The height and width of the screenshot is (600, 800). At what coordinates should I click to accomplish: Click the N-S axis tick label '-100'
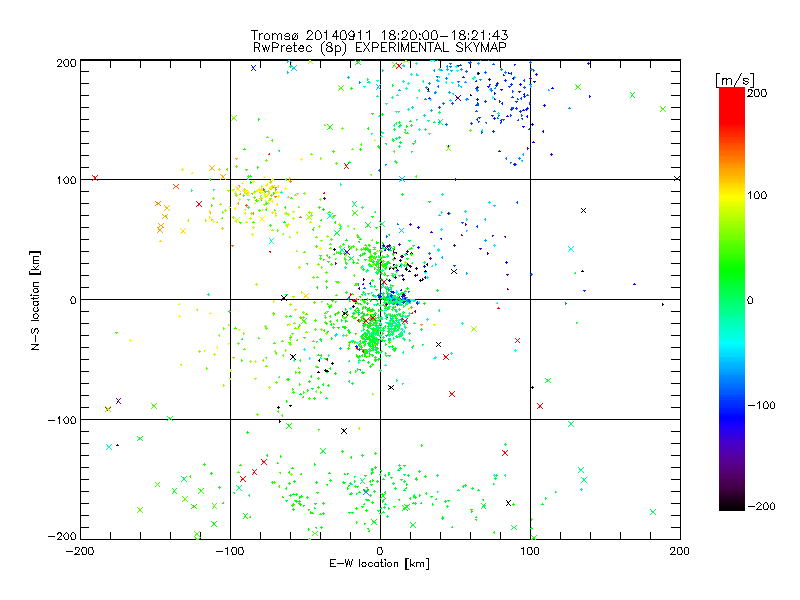pyautogui.click(x=62, y=420)
